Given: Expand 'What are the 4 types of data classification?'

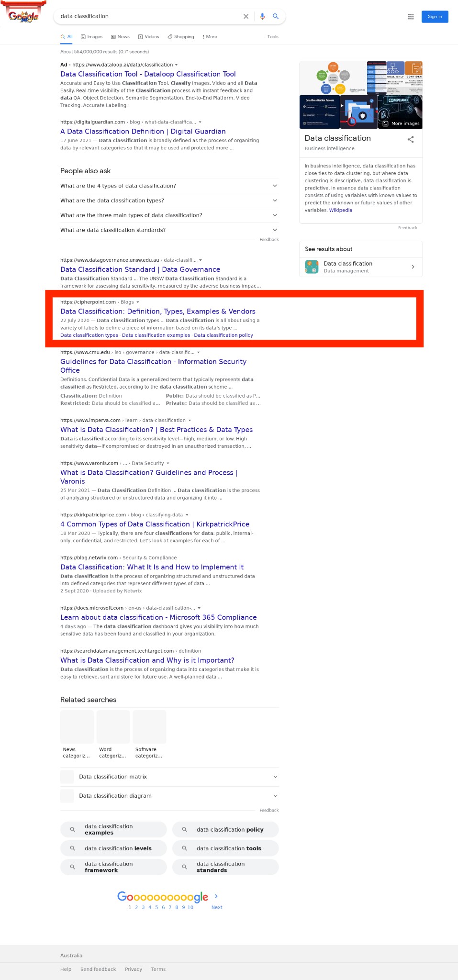Looking at the screenshot, I should pyautogui.click(x=169, y=186).
